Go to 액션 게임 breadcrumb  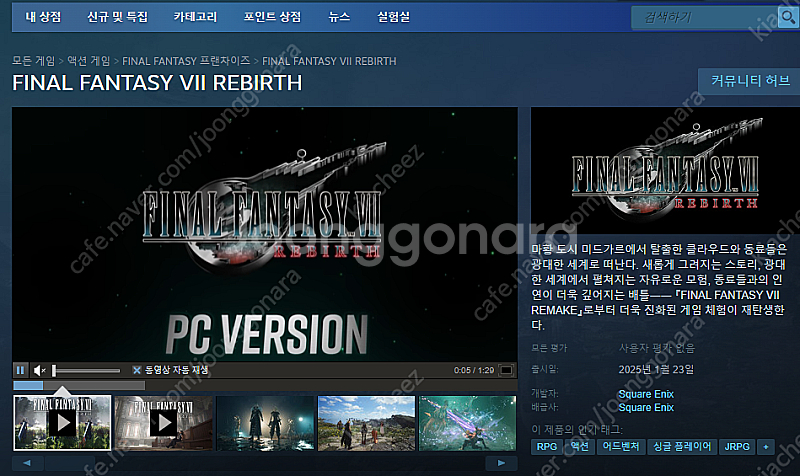click(89, 61)
